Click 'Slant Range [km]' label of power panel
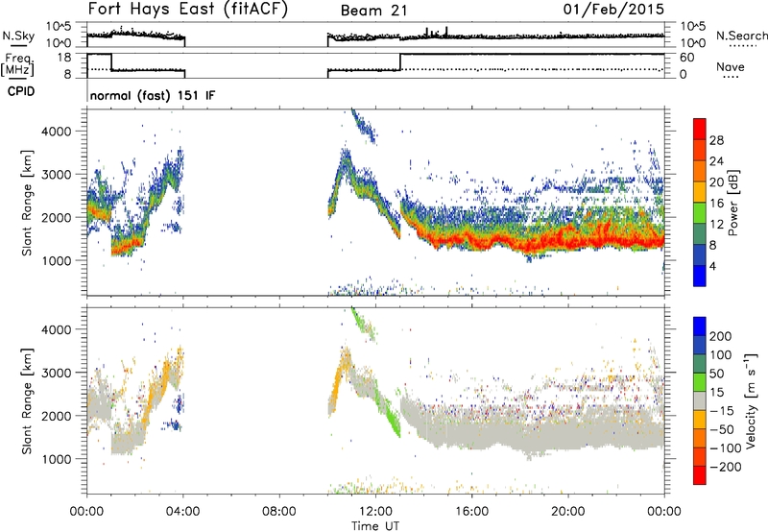The height and width of the screenshot is (532, 768). [x=27, y=203]
